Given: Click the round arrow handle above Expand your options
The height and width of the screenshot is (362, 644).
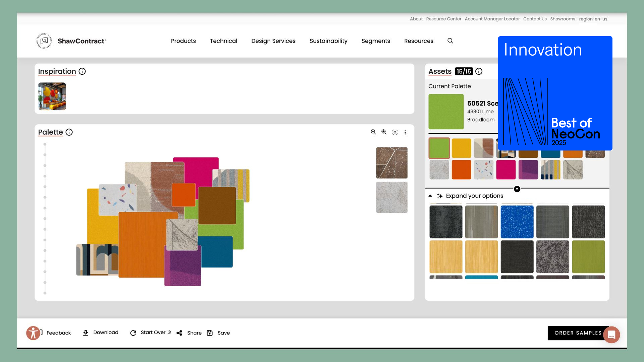Looking at the screenshot, I should click(517, 189).
